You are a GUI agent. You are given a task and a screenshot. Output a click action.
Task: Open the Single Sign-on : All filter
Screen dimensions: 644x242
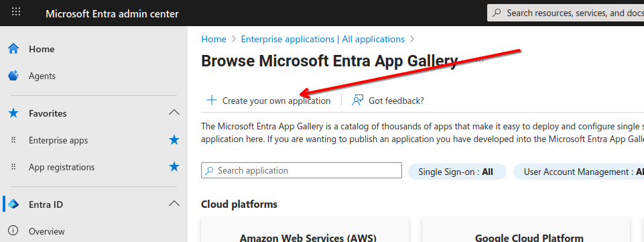pyautogui.click(x=457, y=172)
